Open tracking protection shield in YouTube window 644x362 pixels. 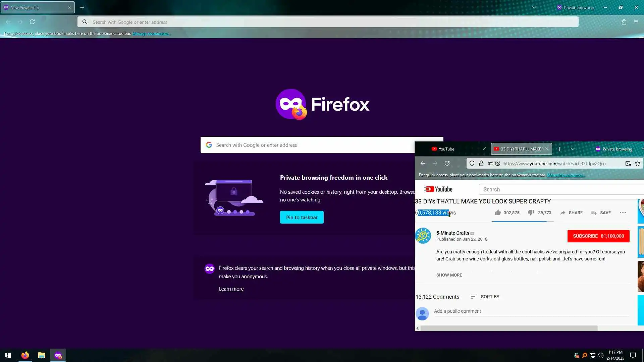(x=472, y=164)
